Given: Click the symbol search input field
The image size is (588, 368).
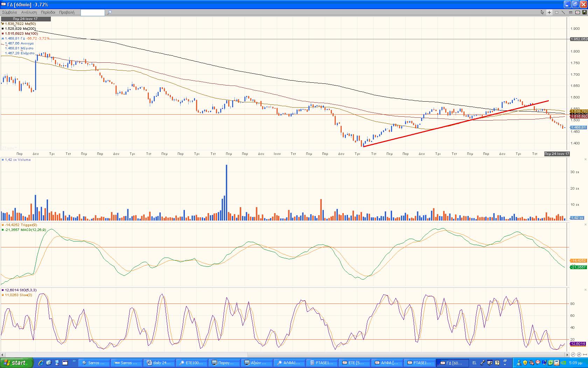Looking at the screenshot, I should pos(92,13).
